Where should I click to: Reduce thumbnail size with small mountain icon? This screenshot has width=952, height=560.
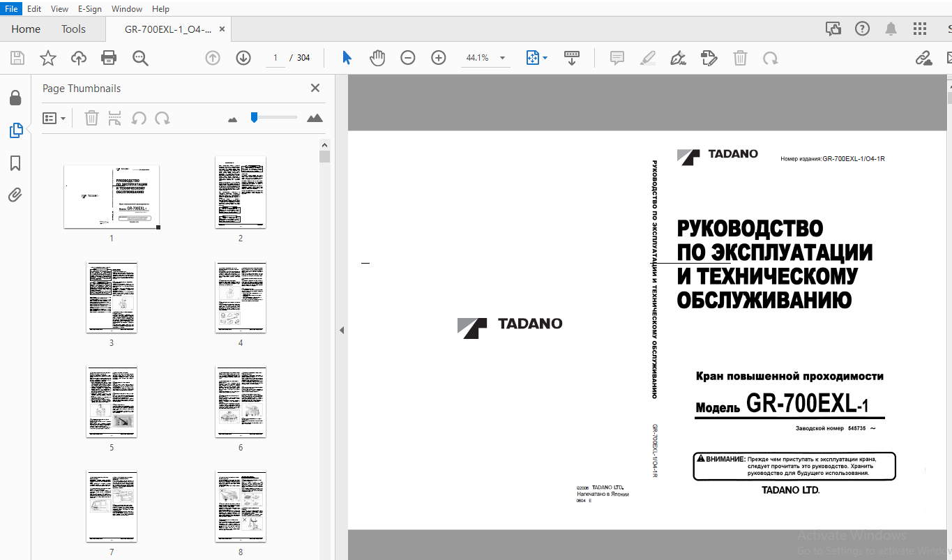233,119
